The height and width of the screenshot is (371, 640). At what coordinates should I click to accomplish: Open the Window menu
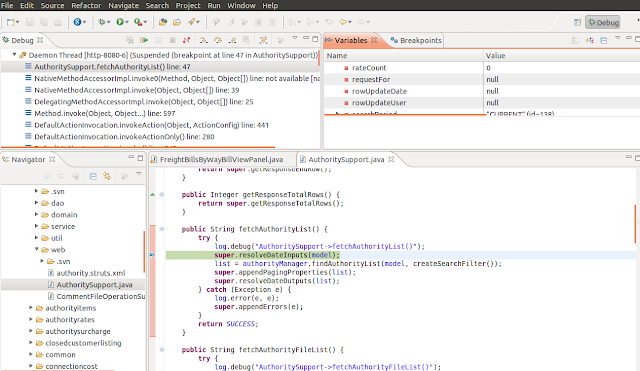point(241,5)
